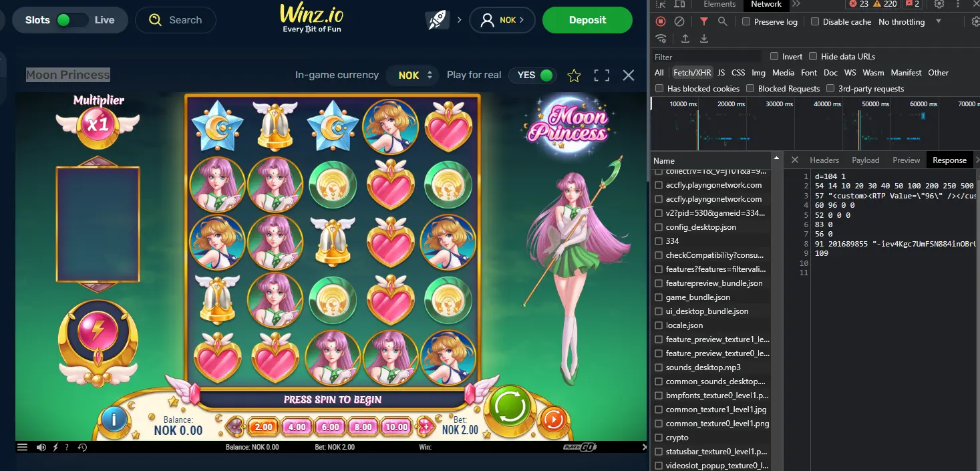Expand the game status bar right arrow
980x471 pixels.
[x=644, y=447]
